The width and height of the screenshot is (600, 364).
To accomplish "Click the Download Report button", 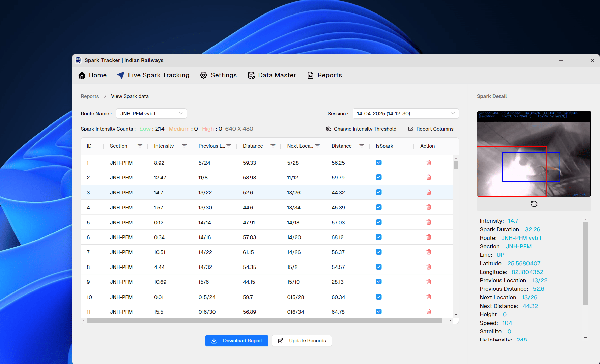I will 237,341.
